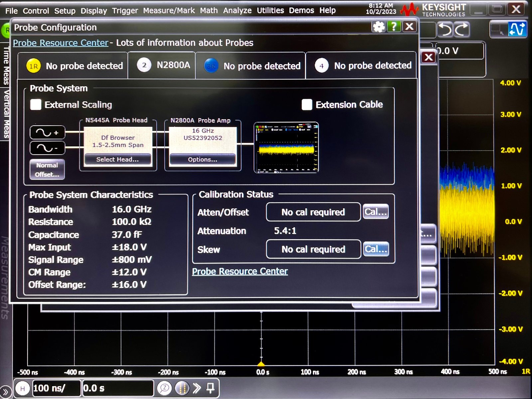Click the Redo arrow icon
The image size is (532, 399).
coord(462,29)
